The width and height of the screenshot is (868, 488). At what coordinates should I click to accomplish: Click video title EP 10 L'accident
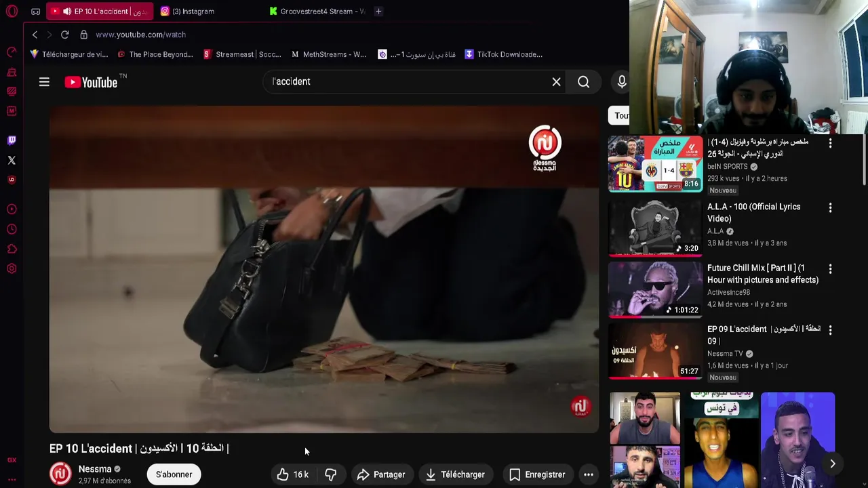click(139, 449)
